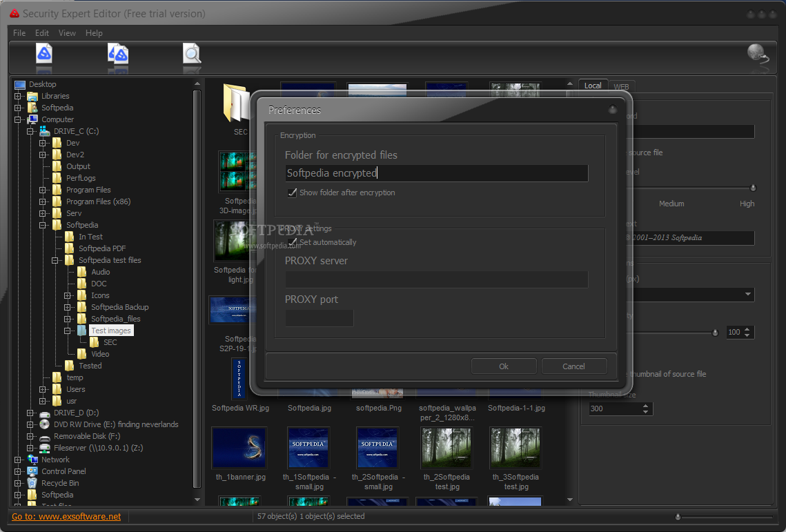Click Cancel in Preferences dialog
The width and height of the screenshot is (786, 532).
[574, 366]
